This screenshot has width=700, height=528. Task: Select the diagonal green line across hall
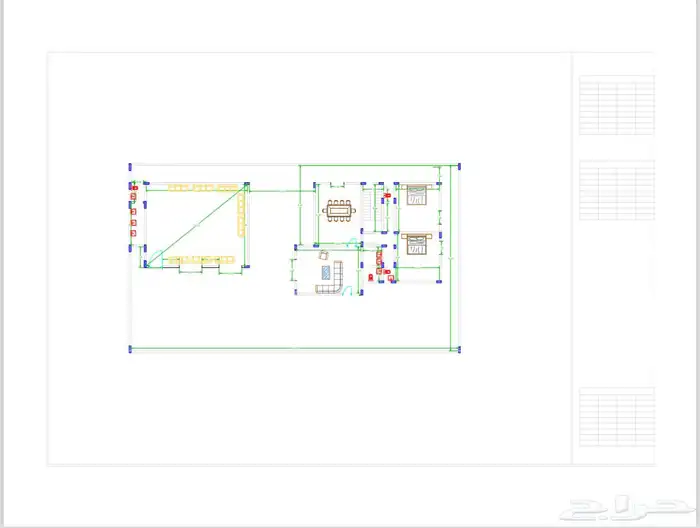click(195, 225)
